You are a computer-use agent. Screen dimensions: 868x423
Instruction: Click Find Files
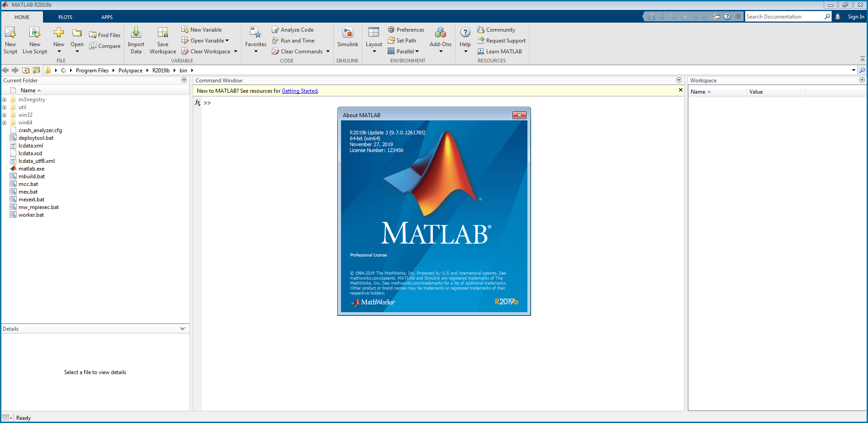[x=105, y=35]
